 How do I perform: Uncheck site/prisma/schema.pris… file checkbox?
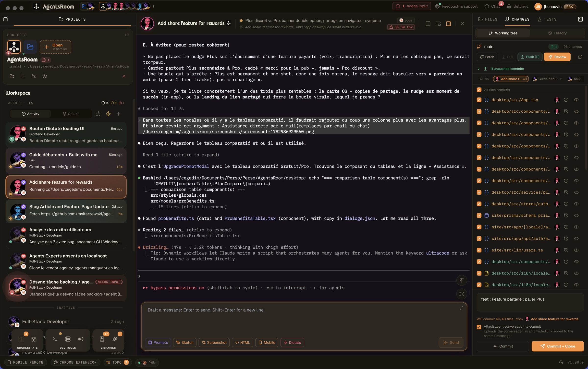pos(479,215)
